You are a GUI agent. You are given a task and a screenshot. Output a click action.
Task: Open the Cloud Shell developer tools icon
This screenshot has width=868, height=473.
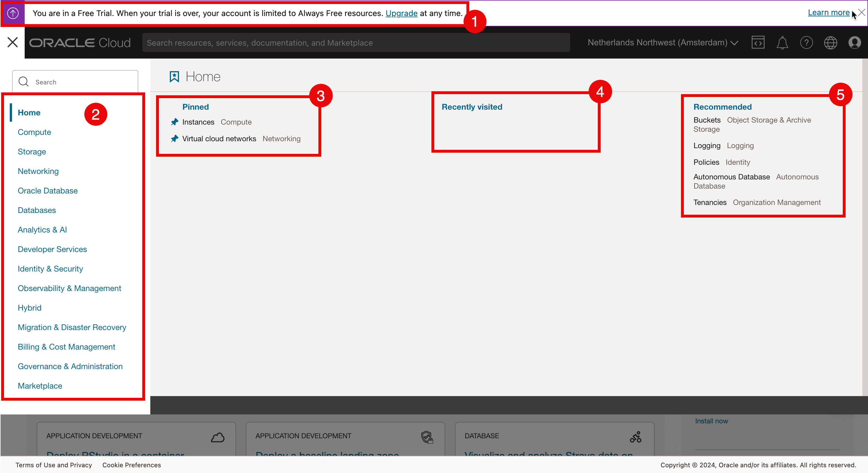coord(758,42)
